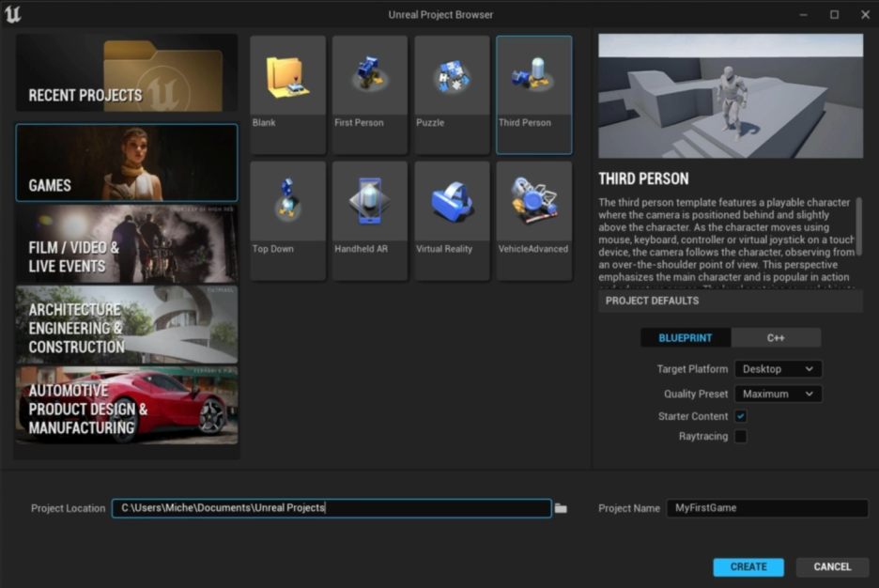Click the Create button
This screenshot has height=588, width=879.
(748, 566)
